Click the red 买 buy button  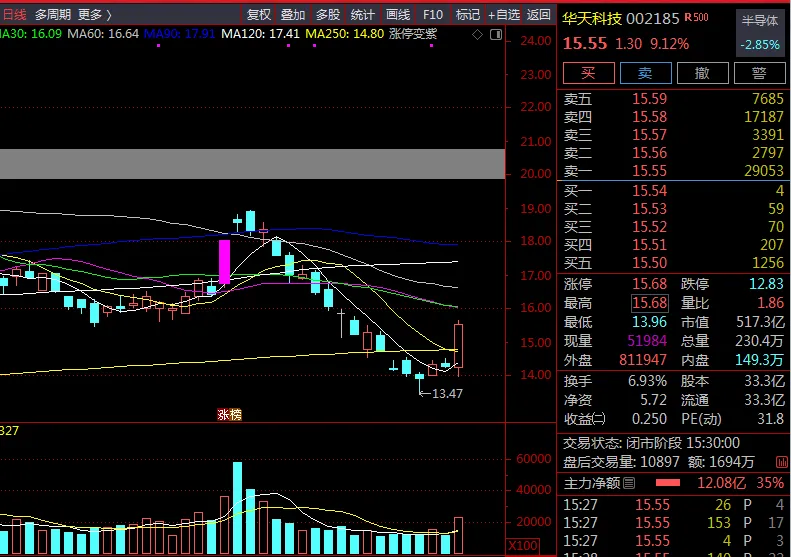pyautogui.click(x=589, y=73)
